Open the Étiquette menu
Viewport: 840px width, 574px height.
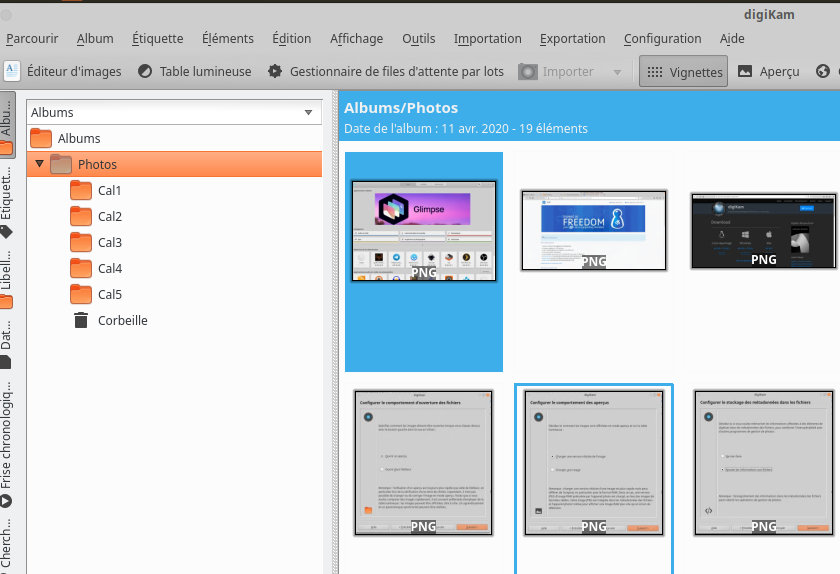pyautogui.click(x=158, y=39)
